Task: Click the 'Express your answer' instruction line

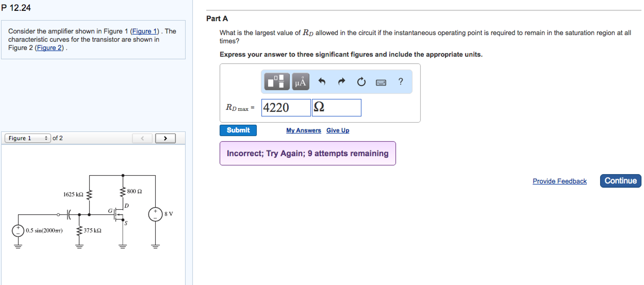Action: coord(351,54)
